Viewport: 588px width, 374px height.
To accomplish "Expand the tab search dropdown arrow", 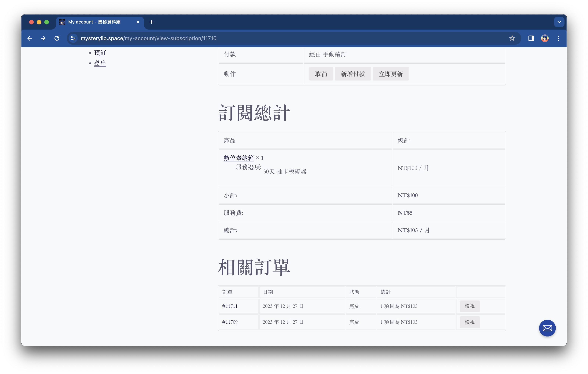I will (x=559, y=22).
